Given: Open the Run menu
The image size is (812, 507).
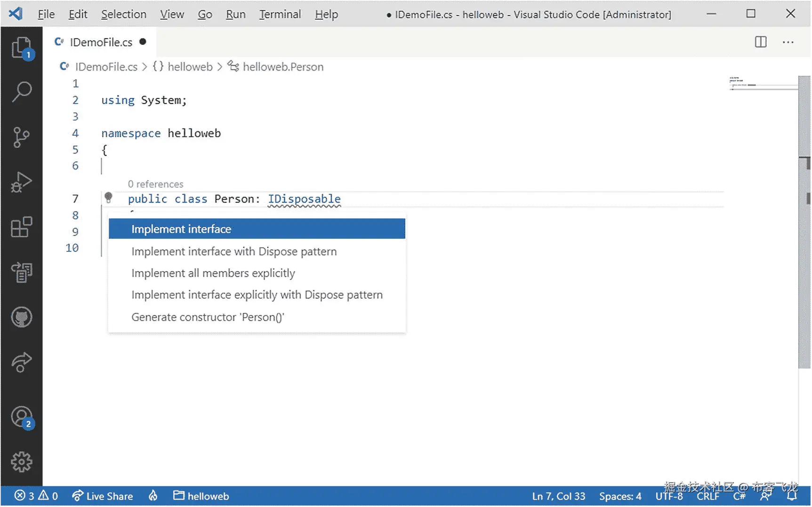Looking at the screenshot, I should (x=236, y=14).
